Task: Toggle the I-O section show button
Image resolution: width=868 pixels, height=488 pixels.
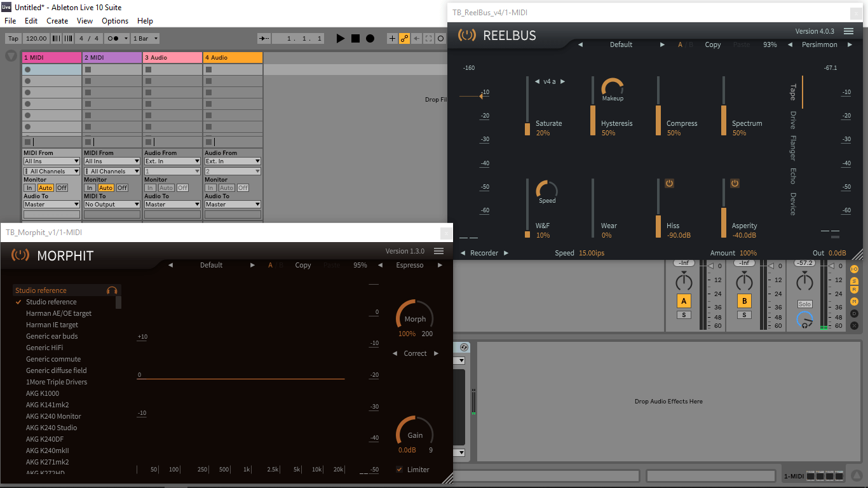Action: [x=854, y=269]
